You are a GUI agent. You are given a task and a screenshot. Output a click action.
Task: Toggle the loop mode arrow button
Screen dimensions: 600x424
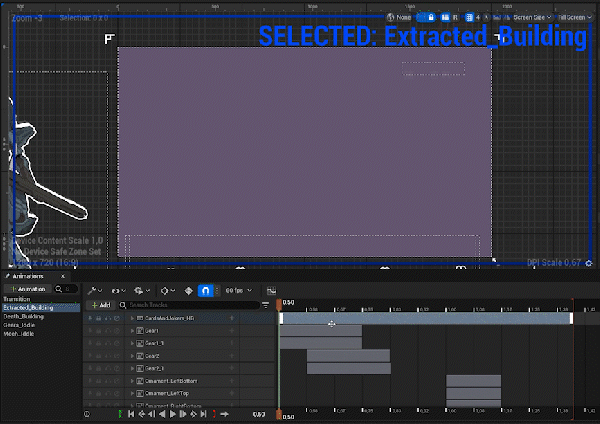[x=225, y=414]
